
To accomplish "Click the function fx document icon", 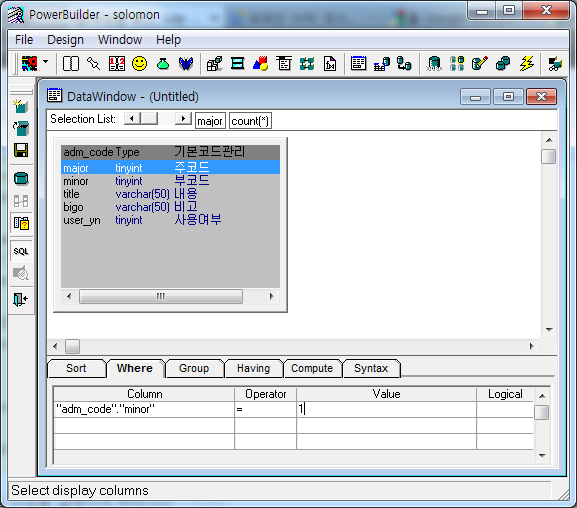I will pos(330,64).
